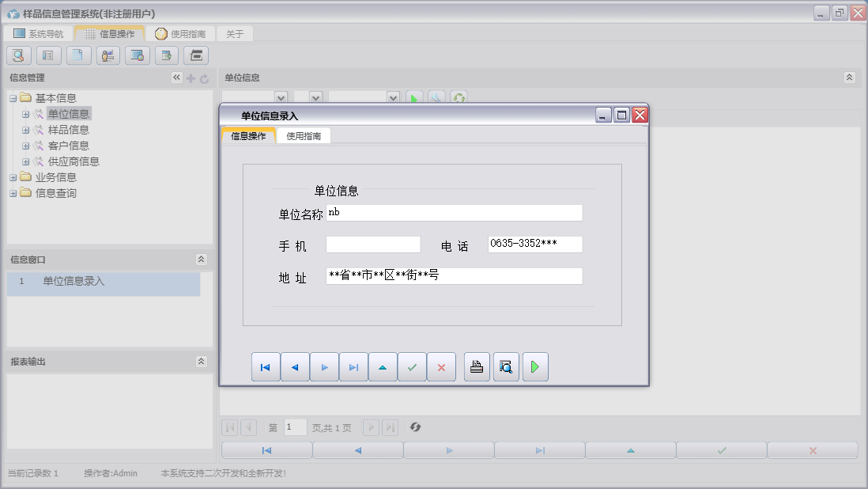
Task: Click the user list icon in main toolbar
Action: (x=108, y=55)
